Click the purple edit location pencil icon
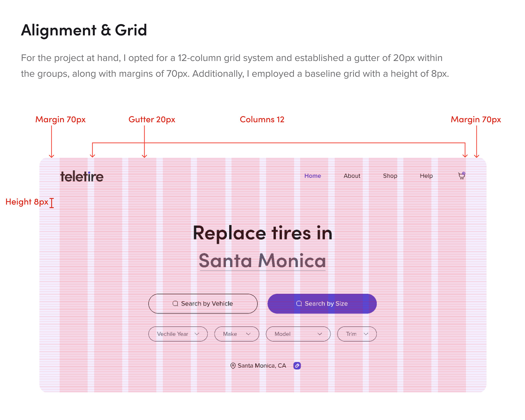525x420 pixels. point(297,366)
